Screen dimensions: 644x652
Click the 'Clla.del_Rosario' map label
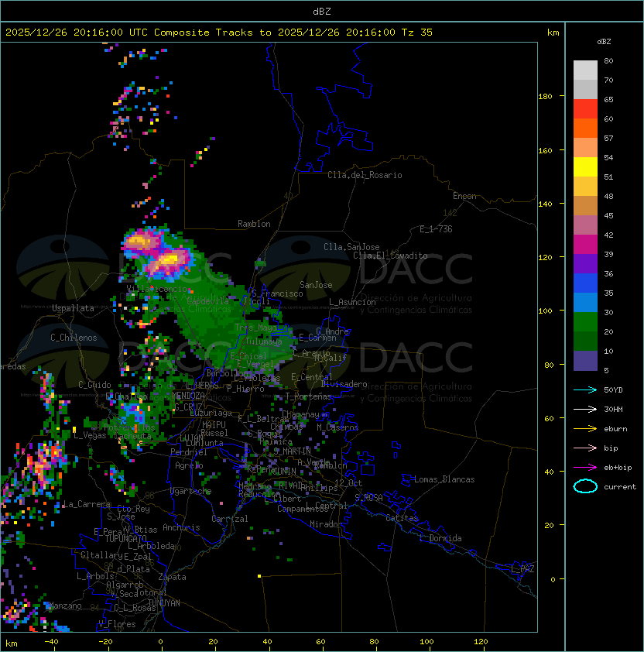(x=365, y=175)
